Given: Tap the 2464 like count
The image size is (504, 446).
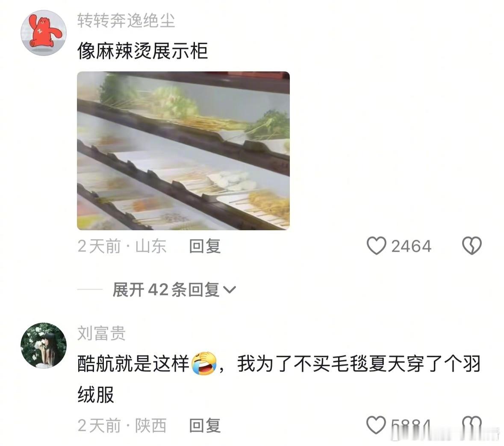Looking at the screenshot, I should click(x=411, y=246).
